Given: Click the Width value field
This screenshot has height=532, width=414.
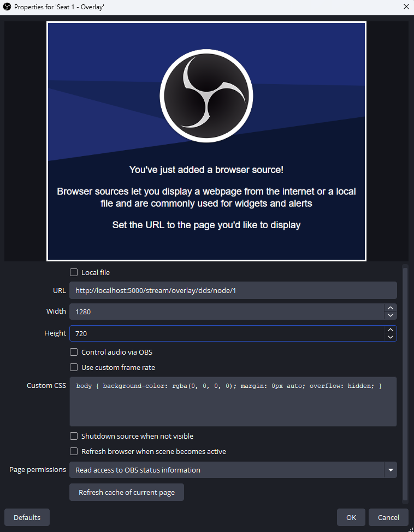Looking at the screenshot, I should [227, 312].
